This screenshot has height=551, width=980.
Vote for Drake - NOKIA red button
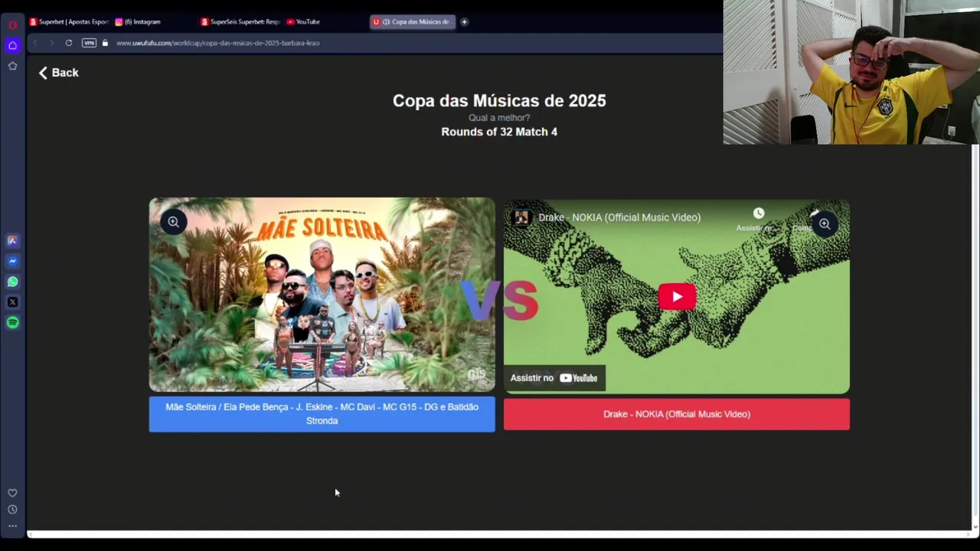[677, 414]
